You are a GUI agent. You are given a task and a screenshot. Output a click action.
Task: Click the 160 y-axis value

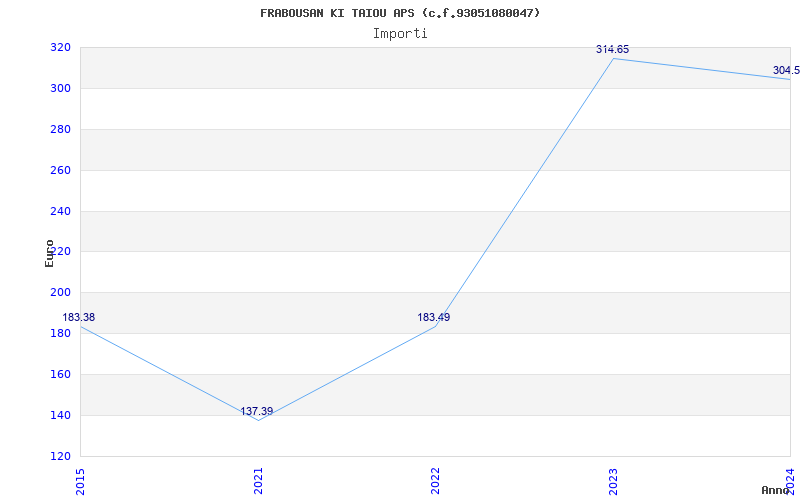60,374
